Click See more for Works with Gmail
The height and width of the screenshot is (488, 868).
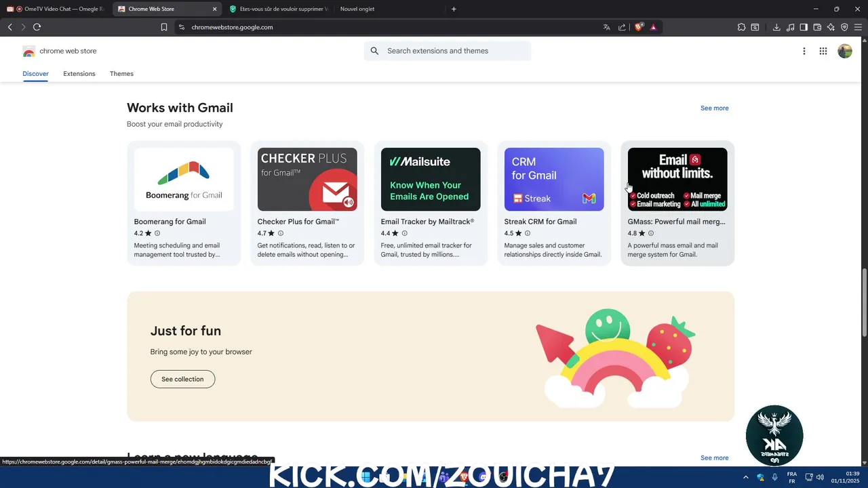[714, 108]
